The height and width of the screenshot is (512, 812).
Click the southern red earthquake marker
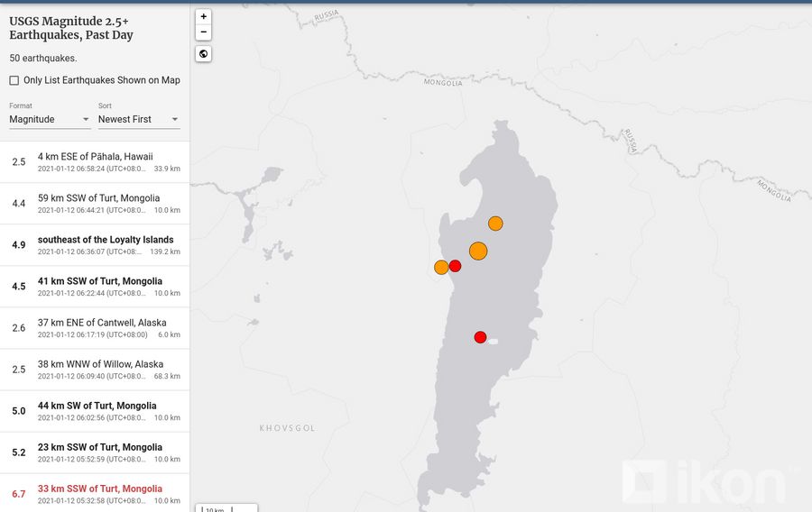pos(480,337)
